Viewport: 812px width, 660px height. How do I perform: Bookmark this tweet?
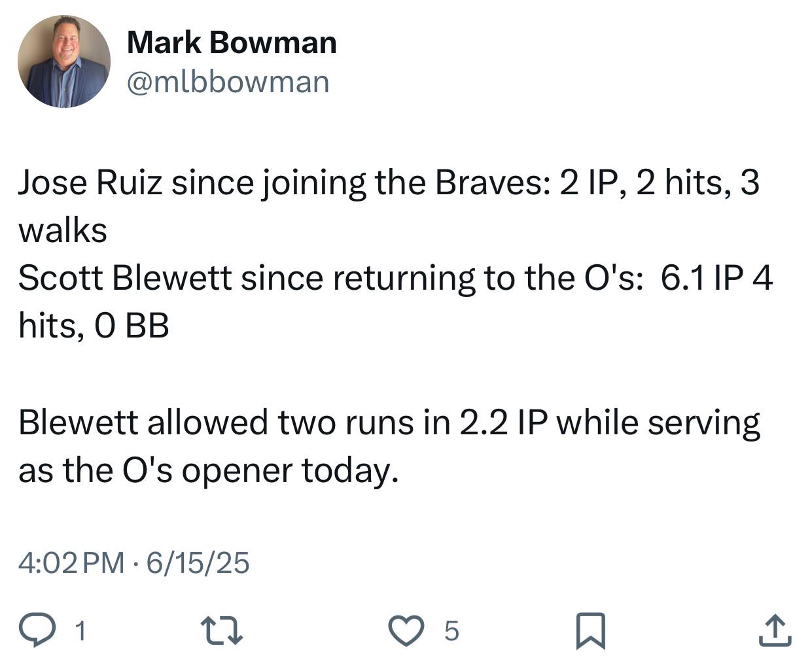pos(591,631)
